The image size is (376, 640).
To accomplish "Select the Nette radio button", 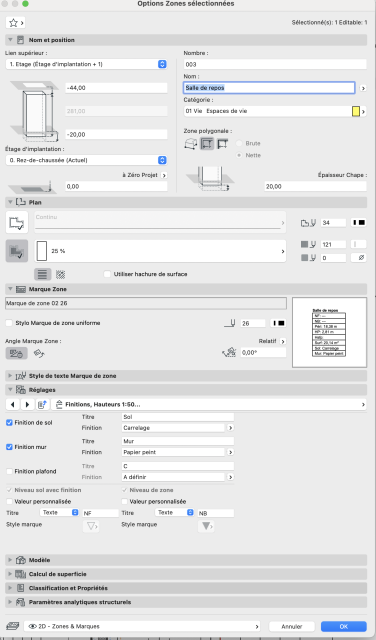I will click(239, 156).
